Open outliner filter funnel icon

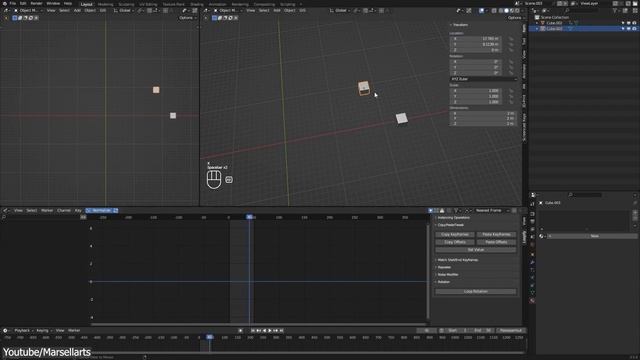pos(616,11)
